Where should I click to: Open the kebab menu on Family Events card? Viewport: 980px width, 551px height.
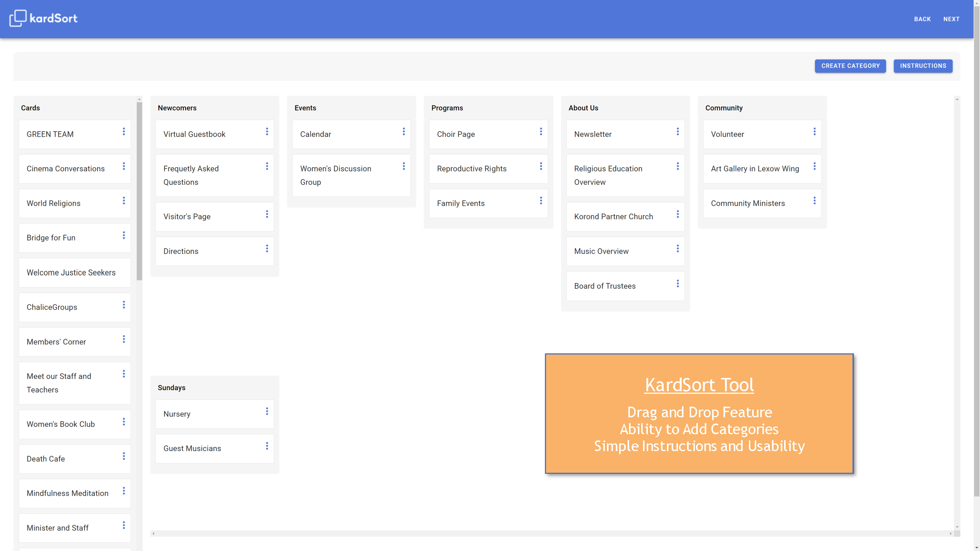[x=541, y=201]
